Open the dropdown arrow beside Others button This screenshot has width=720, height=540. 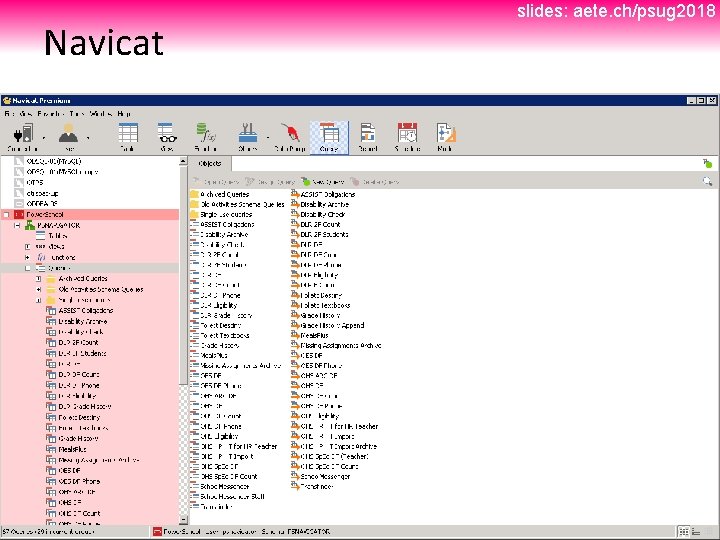click(268, 138)
